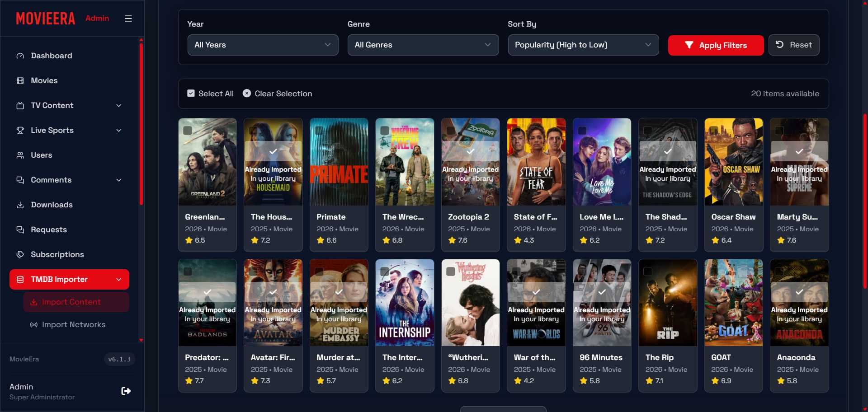
Task: Expand the Live Sports sidebar section
Action: coord(118,130)
